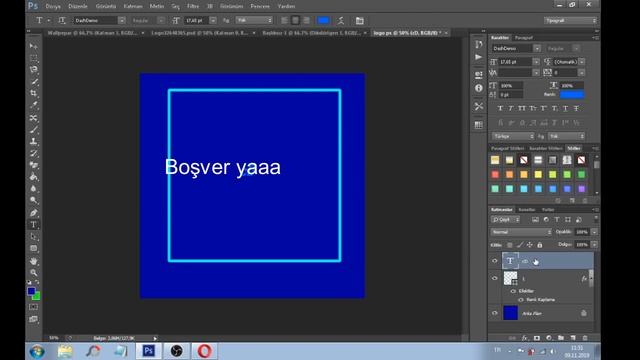Open Opera from the taskbar

[x=204, y=351]
